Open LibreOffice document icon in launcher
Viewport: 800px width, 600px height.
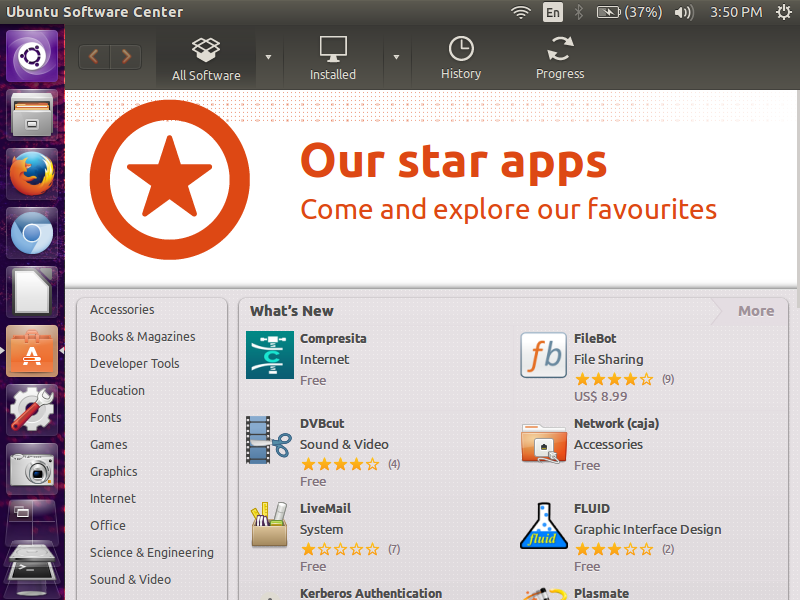click(x=32, y=292)
